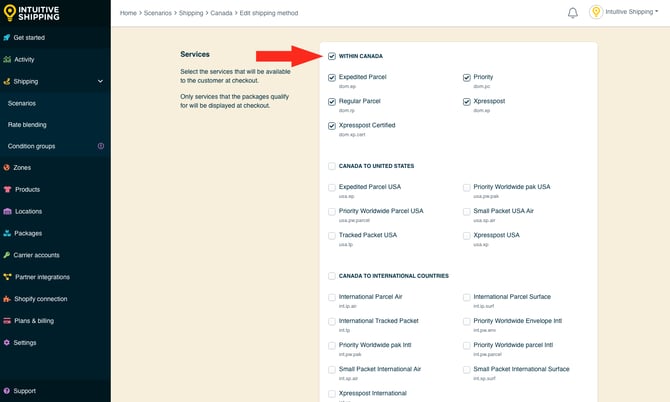
Task: Enable International Tracked Packet
Action: tap(332, 321)
